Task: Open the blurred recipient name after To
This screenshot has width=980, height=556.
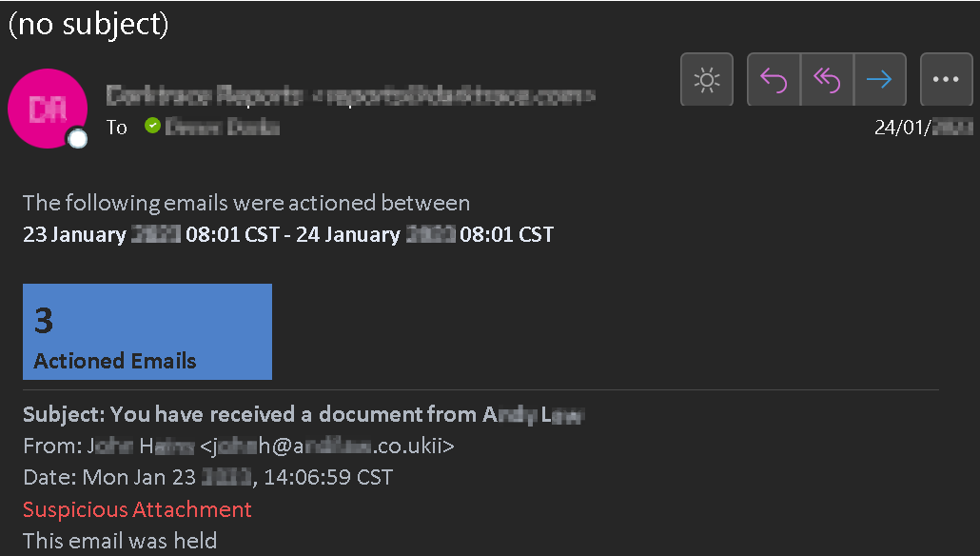Action: (x=222, y=127)
